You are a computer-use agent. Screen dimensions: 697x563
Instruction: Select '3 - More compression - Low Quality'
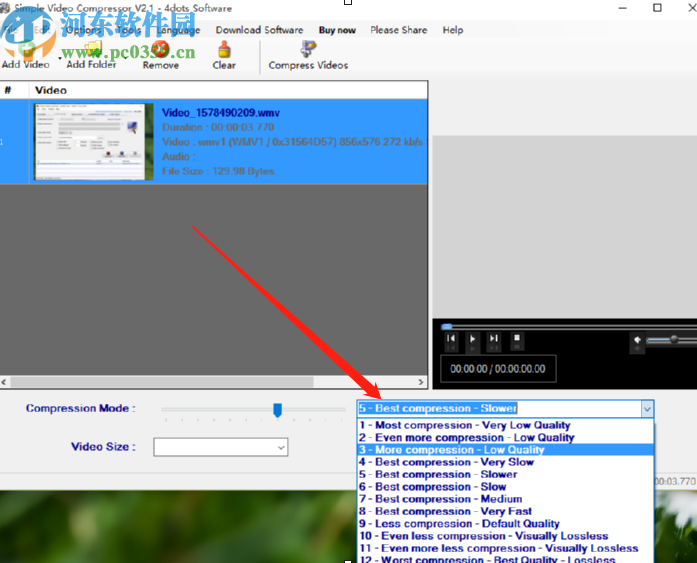pos(506,450)
